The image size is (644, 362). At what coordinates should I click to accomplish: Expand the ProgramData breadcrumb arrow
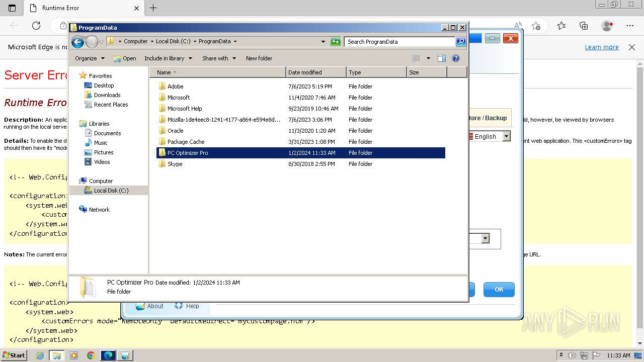[235, 42]
